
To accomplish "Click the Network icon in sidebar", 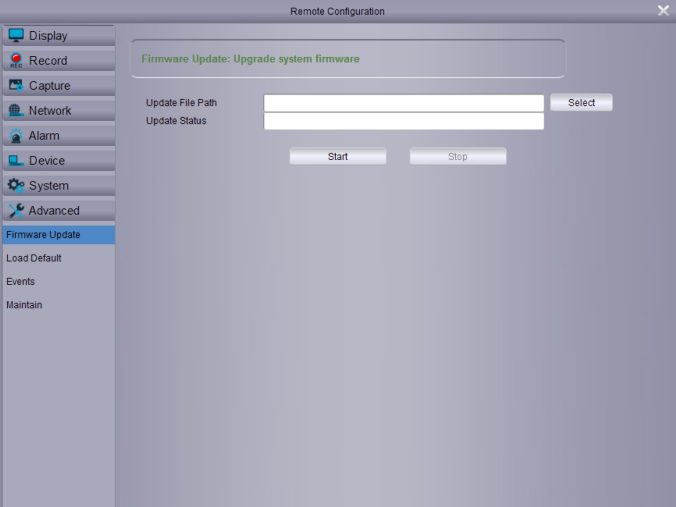I will point(16,110).
